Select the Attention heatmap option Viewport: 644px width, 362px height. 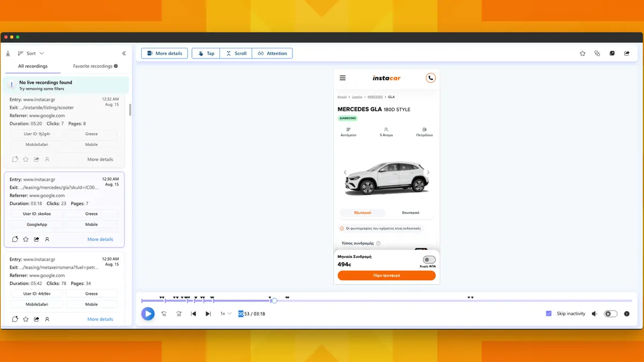pos(272,53)
